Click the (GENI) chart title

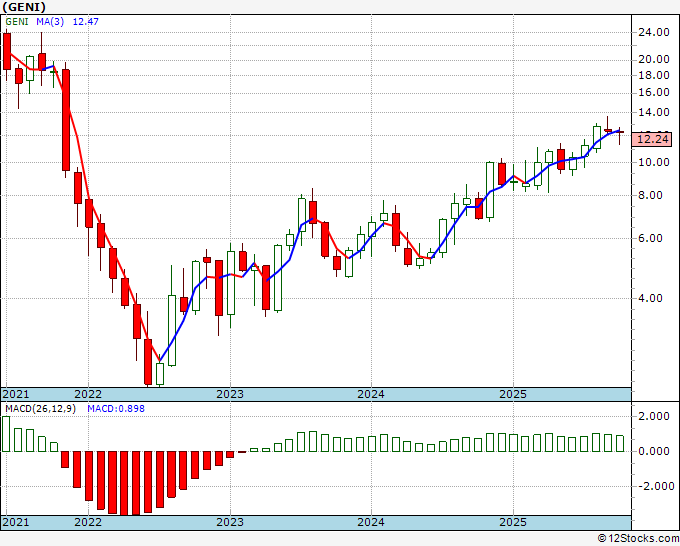(24, 7)
